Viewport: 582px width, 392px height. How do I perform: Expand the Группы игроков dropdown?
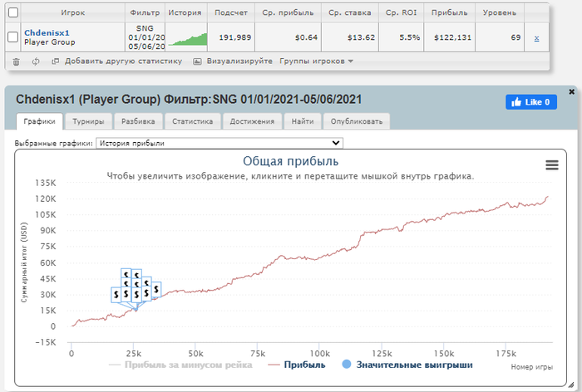tap(316, 61)
